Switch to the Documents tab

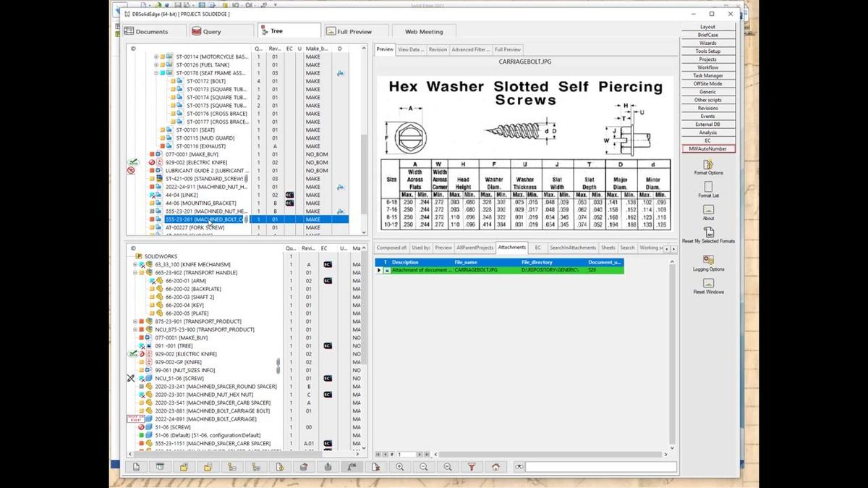[153, 31]
